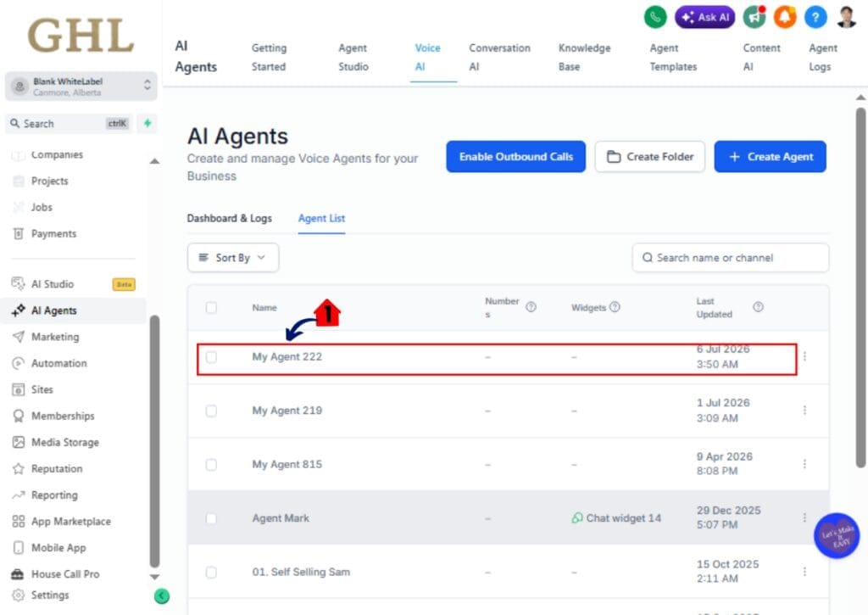Open the Blank WhiteLabel account switcher

pos(81,86)
